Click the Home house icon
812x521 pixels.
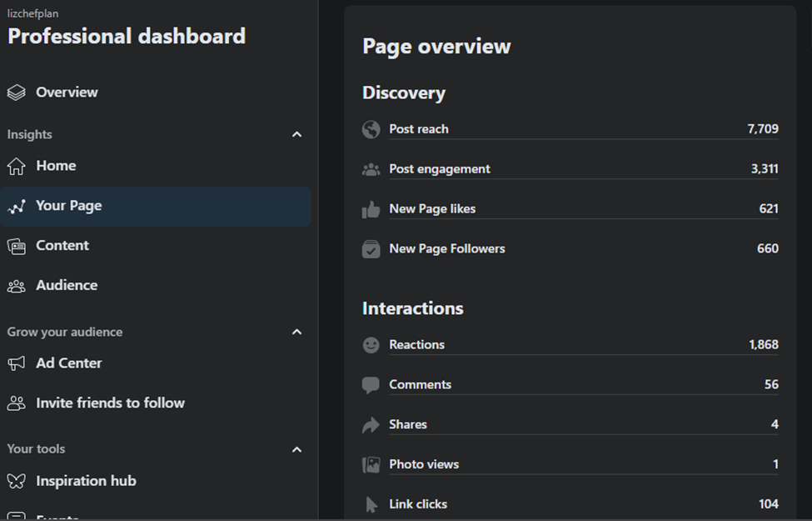click(x=16, y=166)
